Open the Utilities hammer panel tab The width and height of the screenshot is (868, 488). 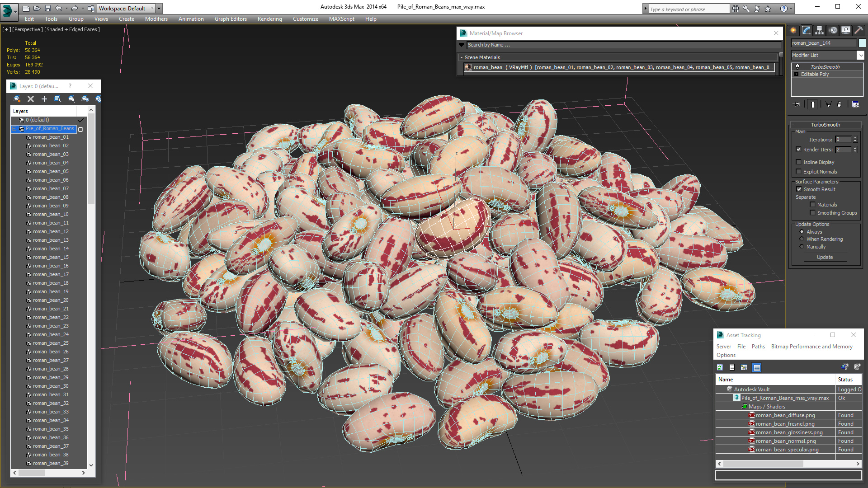coord(859,30)
